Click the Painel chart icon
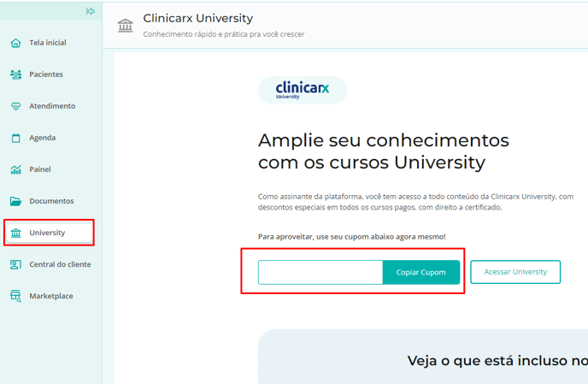The image size is (588, 384). (15, 169)
